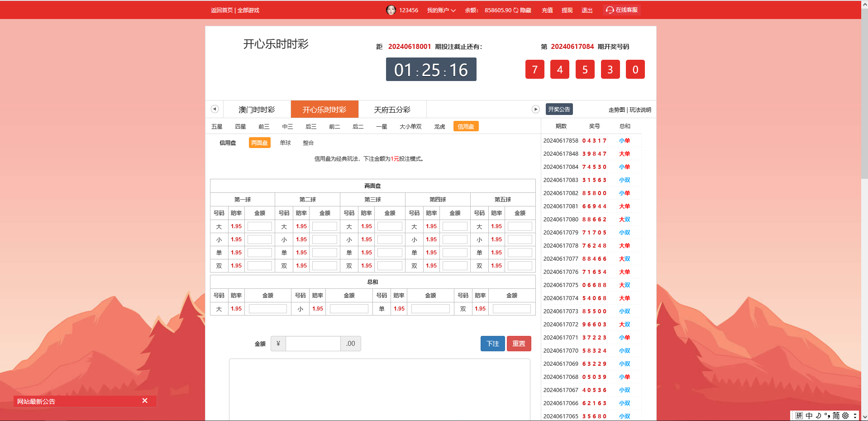Select the 前二 play type
The width and height of the screenshot is (868, 421).
[x=334, y=126]
